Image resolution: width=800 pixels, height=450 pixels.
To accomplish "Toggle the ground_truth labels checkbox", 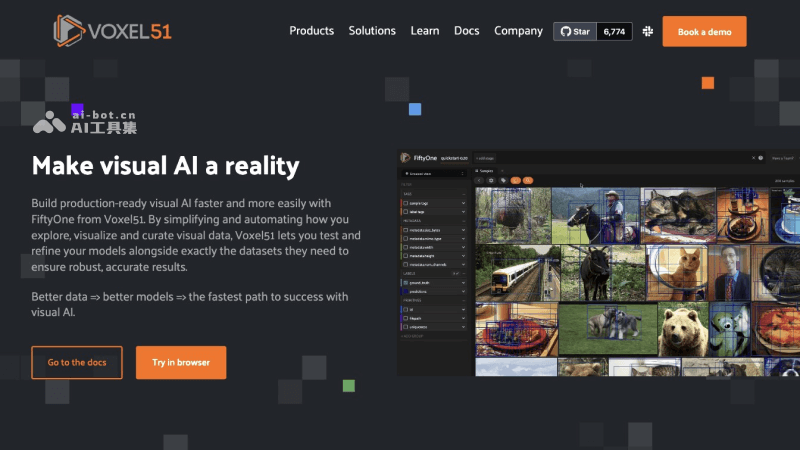I will 406,283.
